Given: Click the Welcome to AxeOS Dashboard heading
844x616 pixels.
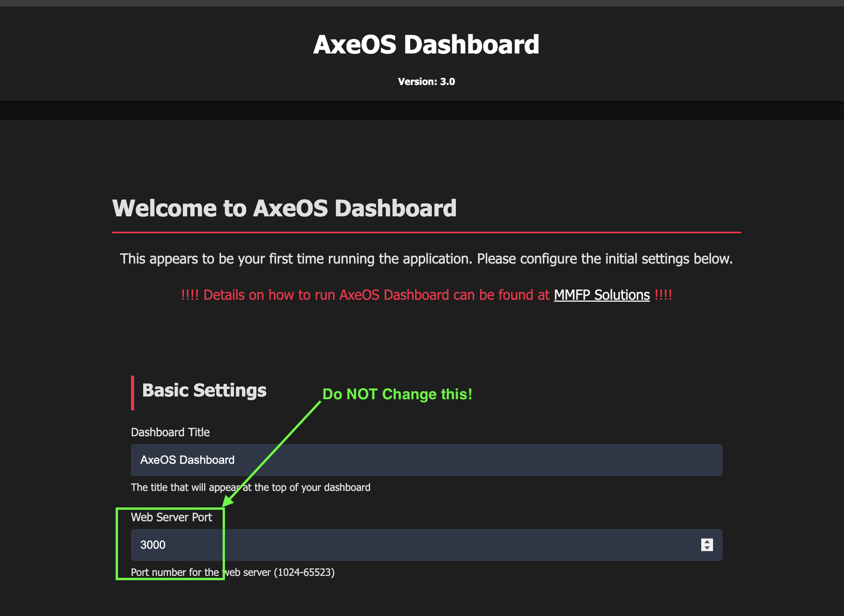Looking at the screenshot, I should point(284,208).
